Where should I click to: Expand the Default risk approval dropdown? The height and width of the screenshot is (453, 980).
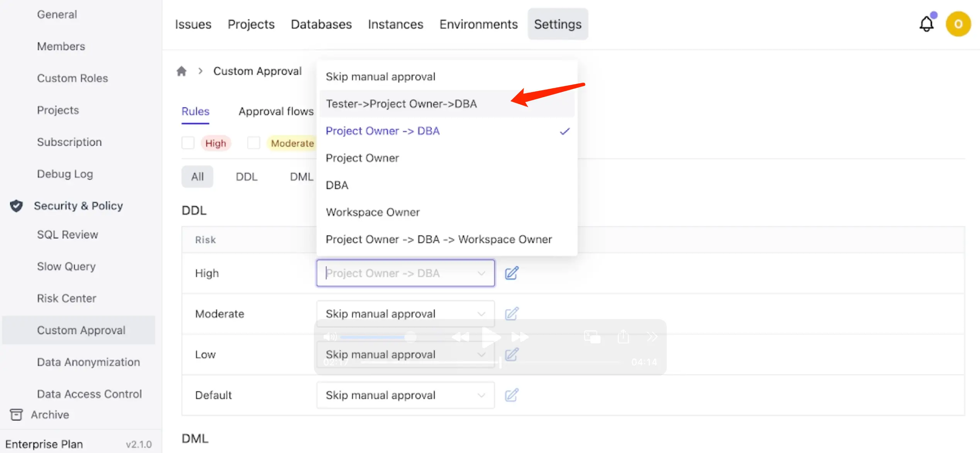pyautogui.click(x=405, y=395)
